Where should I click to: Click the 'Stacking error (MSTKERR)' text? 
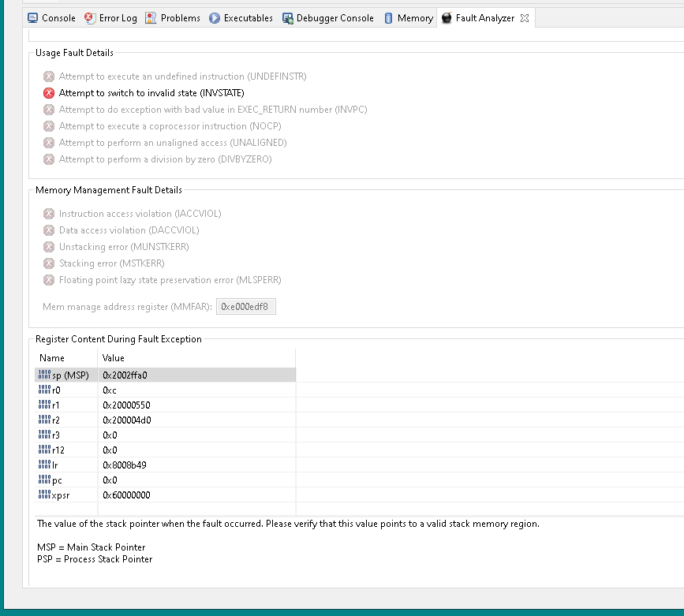click(x=112, y=263)
